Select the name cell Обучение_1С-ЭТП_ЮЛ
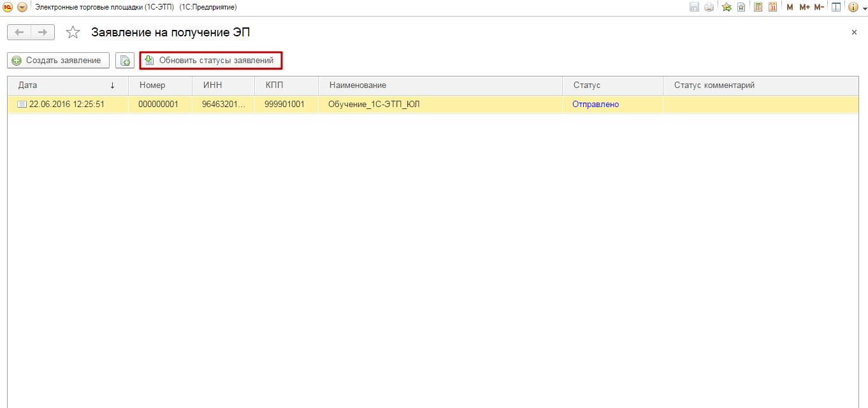The image size is (868, 408). pyautogui.click(x=440, y=105)
